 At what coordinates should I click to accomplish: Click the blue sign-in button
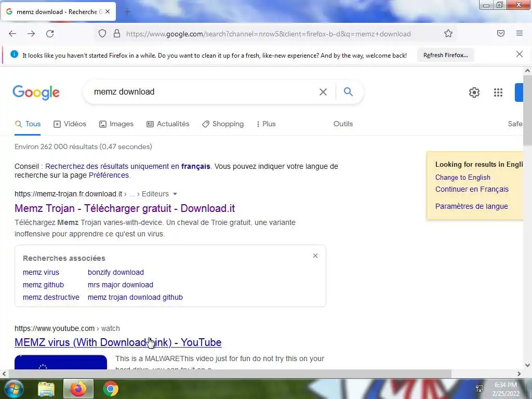pos(519,92)
